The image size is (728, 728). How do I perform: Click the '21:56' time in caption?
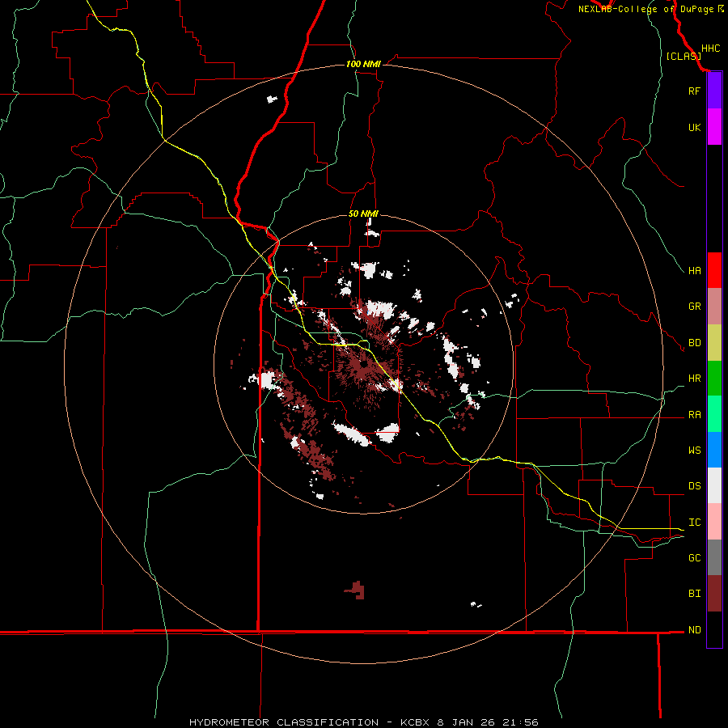tap(519, 722)
